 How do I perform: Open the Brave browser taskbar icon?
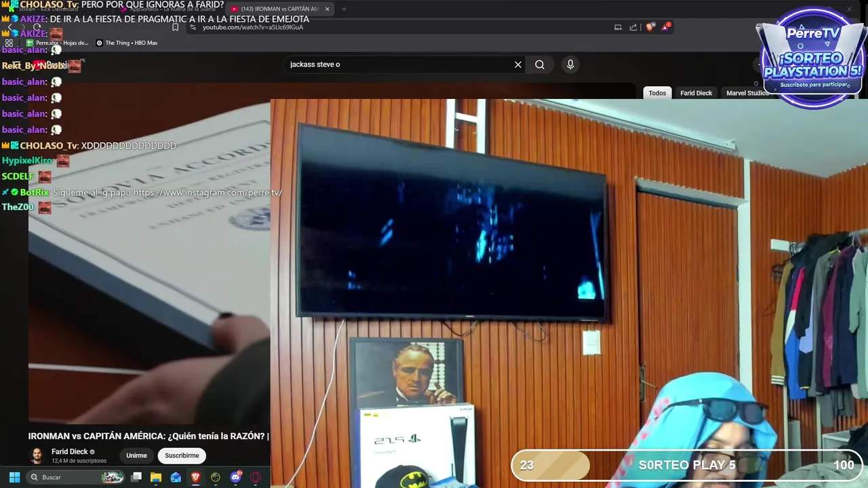coord(196,477)
